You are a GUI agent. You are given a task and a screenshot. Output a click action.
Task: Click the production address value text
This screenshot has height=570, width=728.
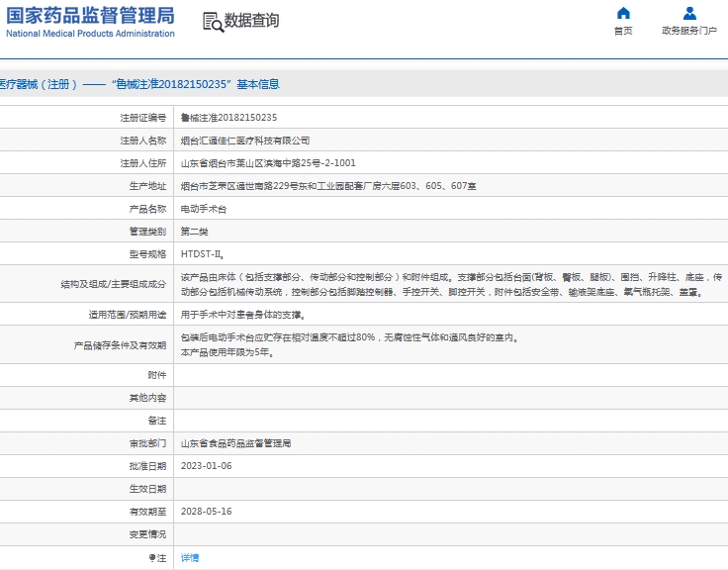pos(328,186)
